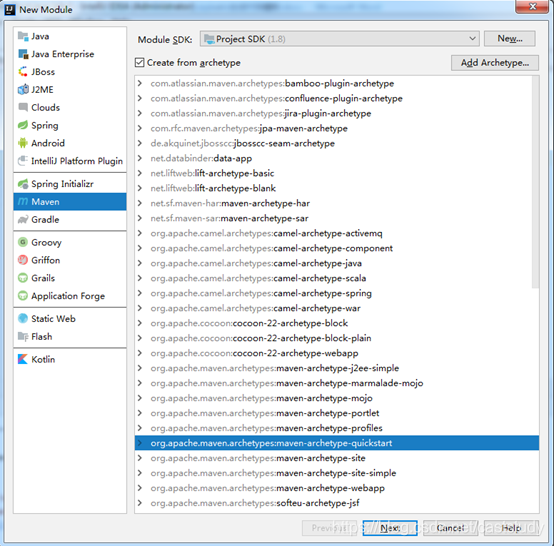Select the Static Web globe icon
The image size is (554, 546).
pyautogui.click(x=23, y=318)
